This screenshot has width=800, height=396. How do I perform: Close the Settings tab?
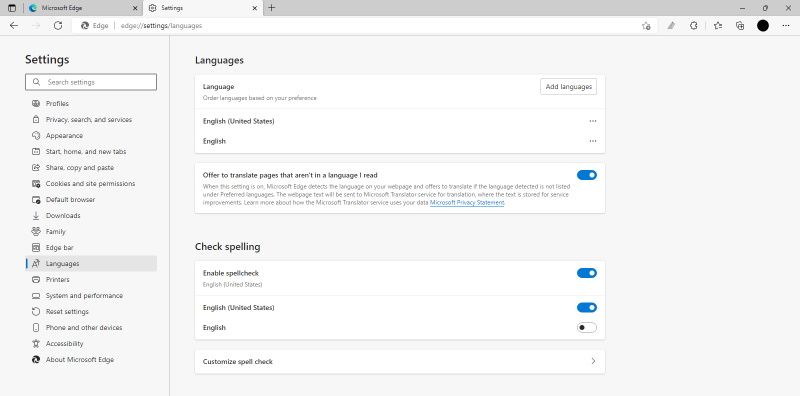tap(255, 8)
